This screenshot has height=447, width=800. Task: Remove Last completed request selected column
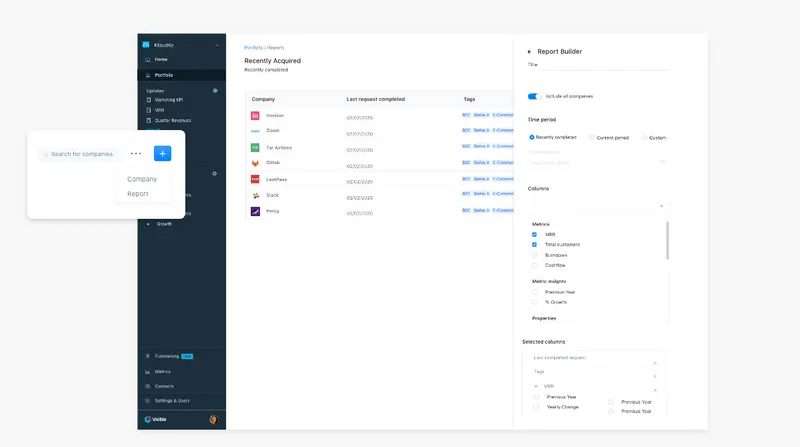655,363
